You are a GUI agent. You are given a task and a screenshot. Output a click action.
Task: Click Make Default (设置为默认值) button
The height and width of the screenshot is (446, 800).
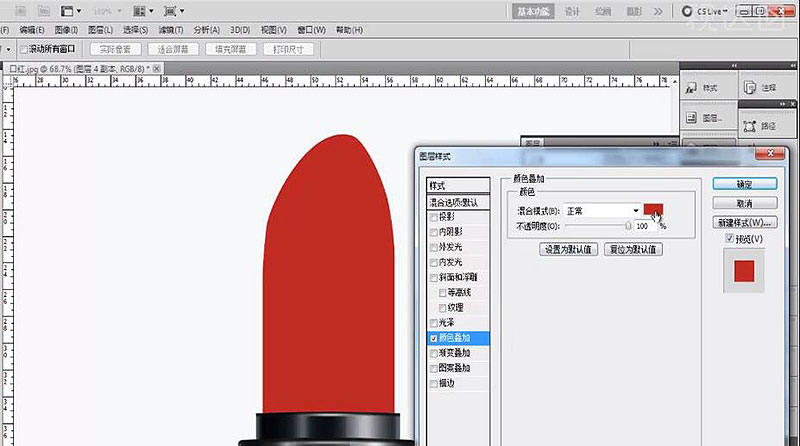[568, 250]
